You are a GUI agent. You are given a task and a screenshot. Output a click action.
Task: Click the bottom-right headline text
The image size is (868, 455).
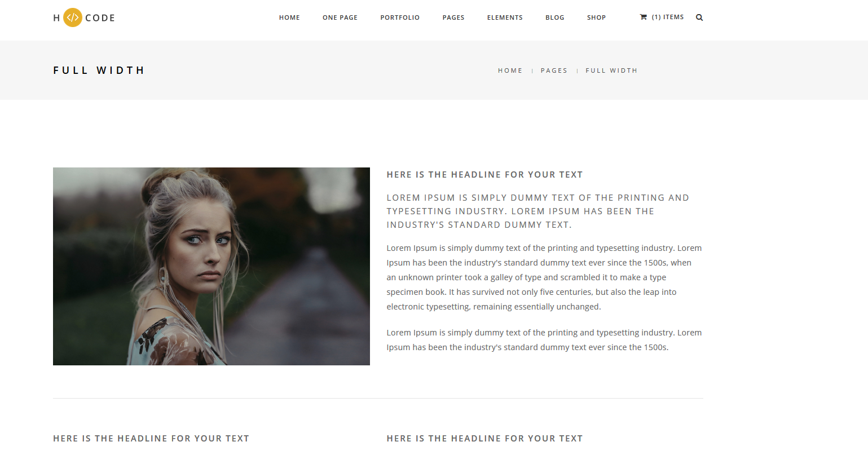[x=484, y=439]
